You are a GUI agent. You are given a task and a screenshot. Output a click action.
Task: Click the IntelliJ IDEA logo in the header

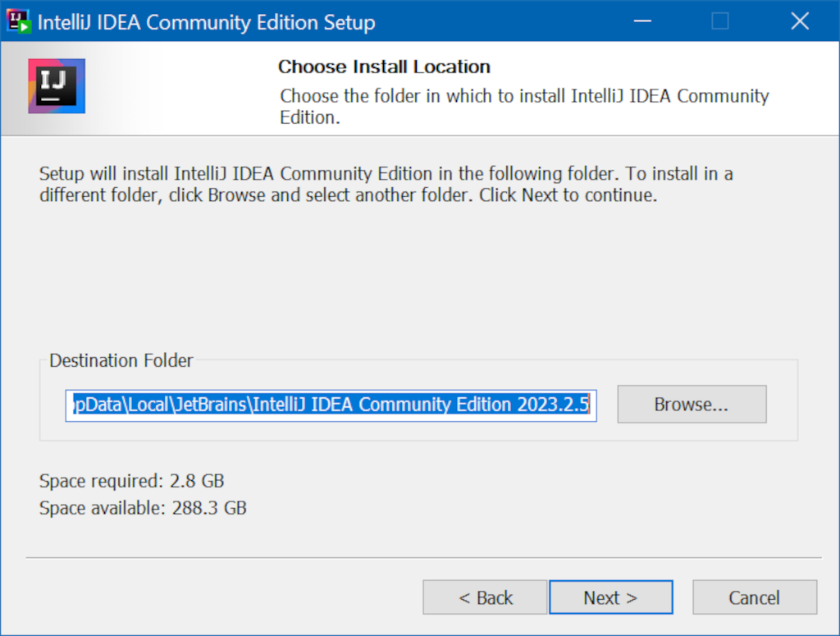click(57, 86)
